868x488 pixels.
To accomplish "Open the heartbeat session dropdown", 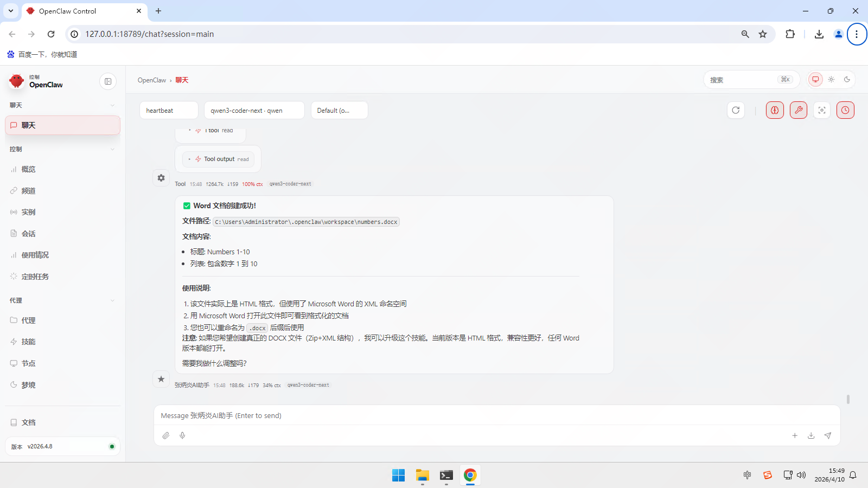I will click(x=169, y=110).
